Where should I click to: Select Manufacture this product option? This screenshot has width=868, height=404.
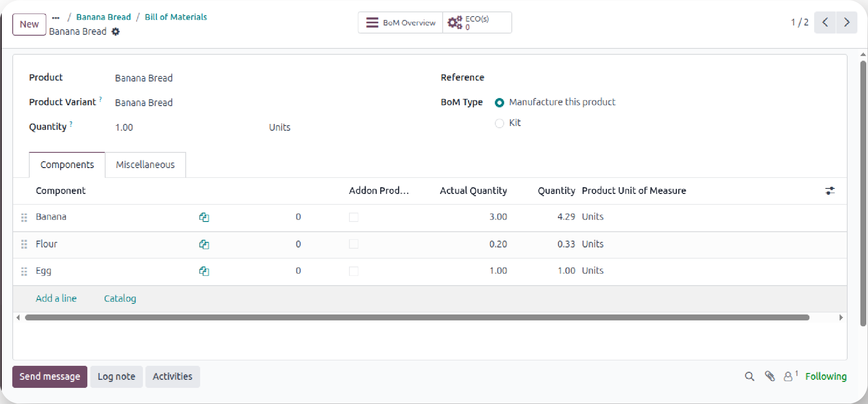coord(500,103)
